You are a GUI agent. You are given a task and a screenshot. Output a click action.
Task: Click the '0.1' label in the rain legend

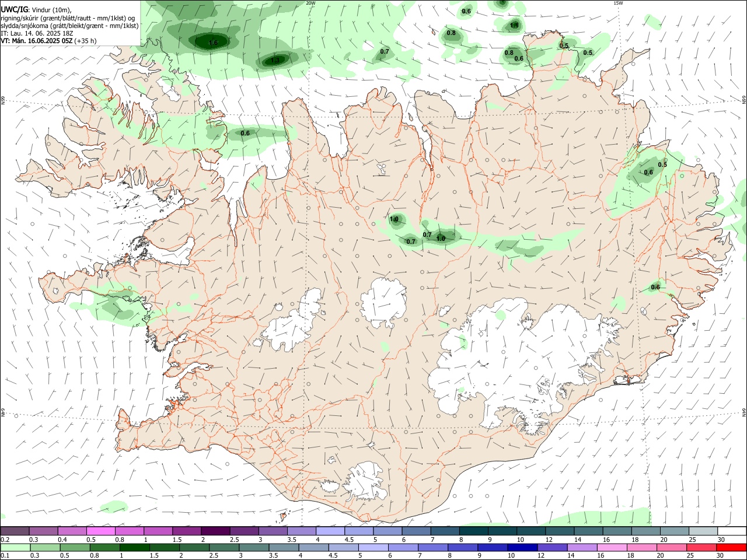5,555
